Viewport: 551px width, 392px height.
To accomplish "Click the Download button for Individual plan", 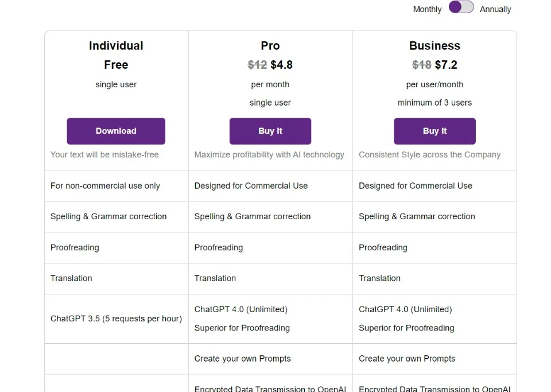I will pyautogui.click(x=116, y=131).
